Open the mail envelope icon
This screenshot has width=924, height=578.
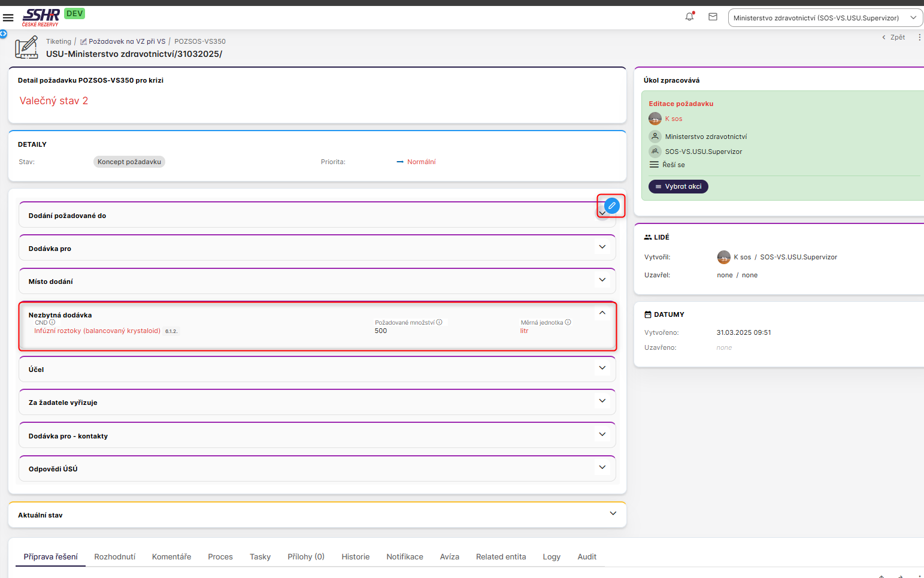(x=713, y=17)
